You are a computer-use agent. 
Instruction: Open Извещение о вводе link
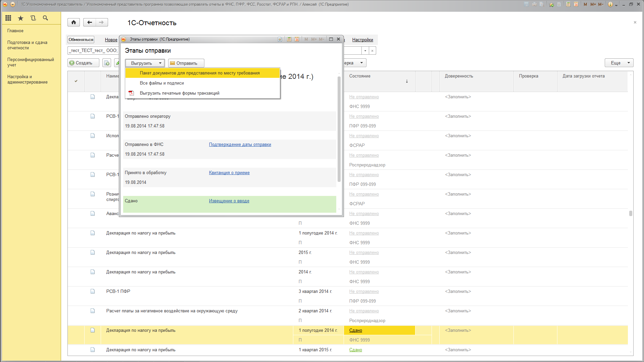point(229,201)
